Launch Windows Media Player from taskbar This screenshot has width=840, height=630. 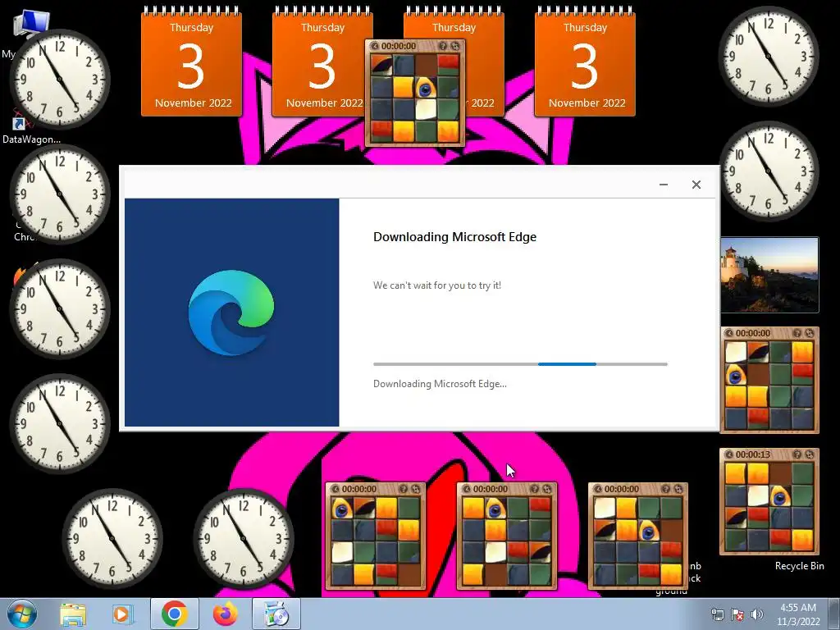[x=121, y=614]
